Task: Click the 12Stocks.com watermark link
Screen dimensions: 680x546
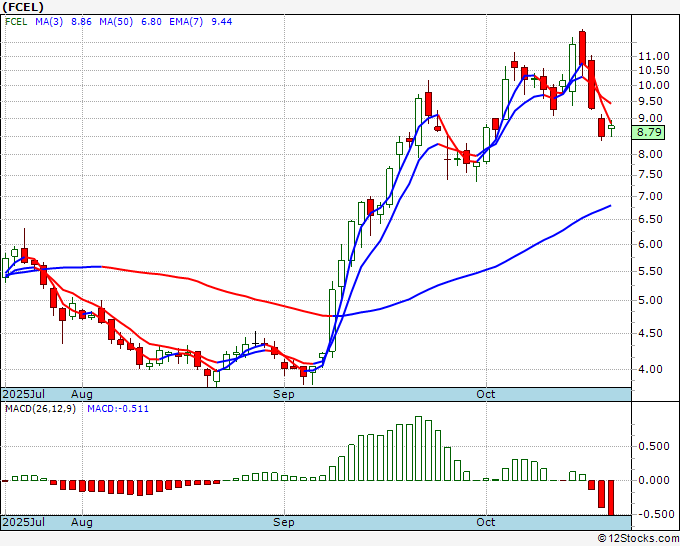Action: coord(639,538)
